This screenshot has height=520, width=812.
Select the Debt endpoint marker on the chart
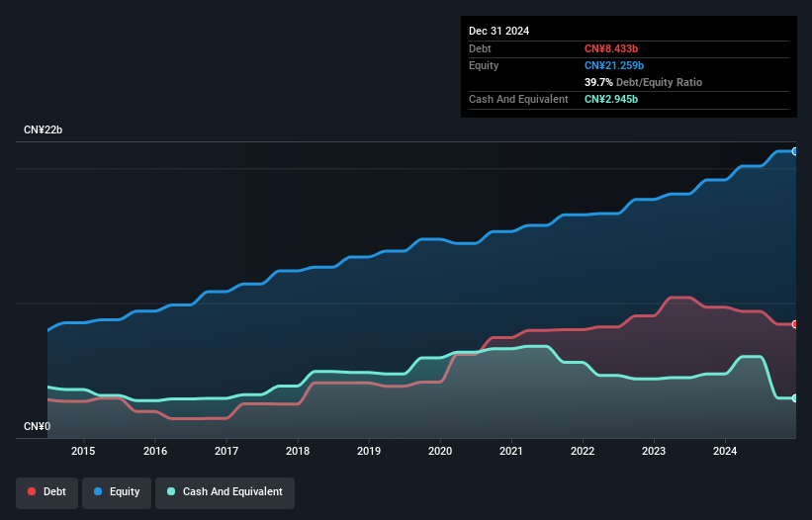click(x=795, y=324)
